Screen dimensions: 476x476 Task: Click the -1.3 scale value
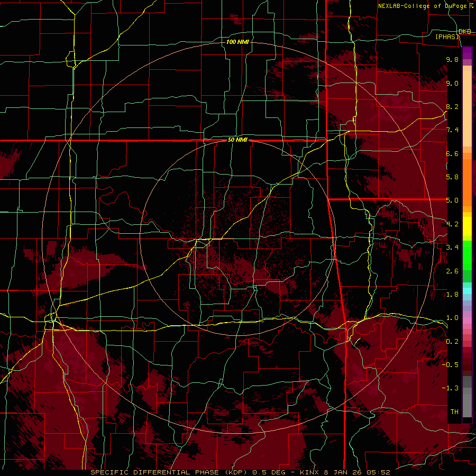click(450, 388)
